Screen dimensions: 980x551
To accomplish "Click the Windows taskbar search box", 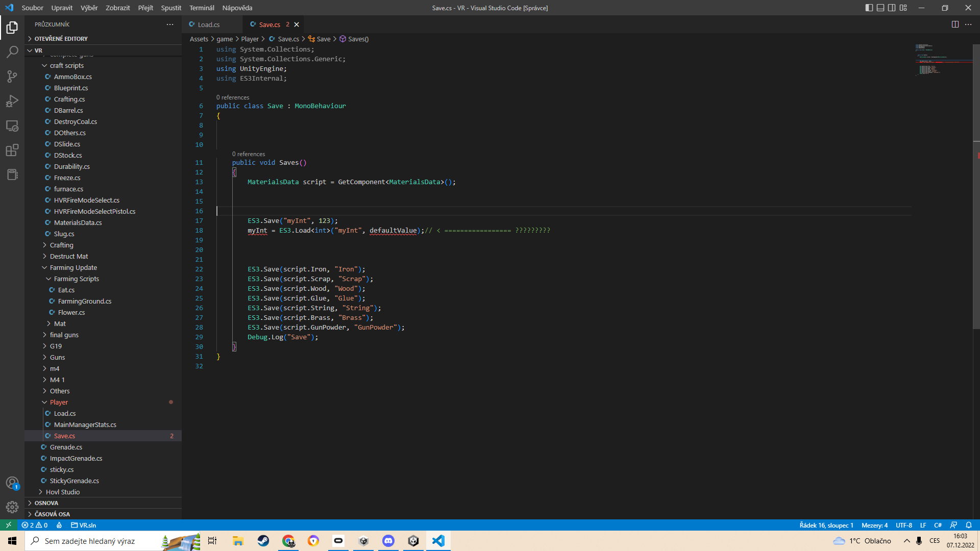I will tap(112, 541).
